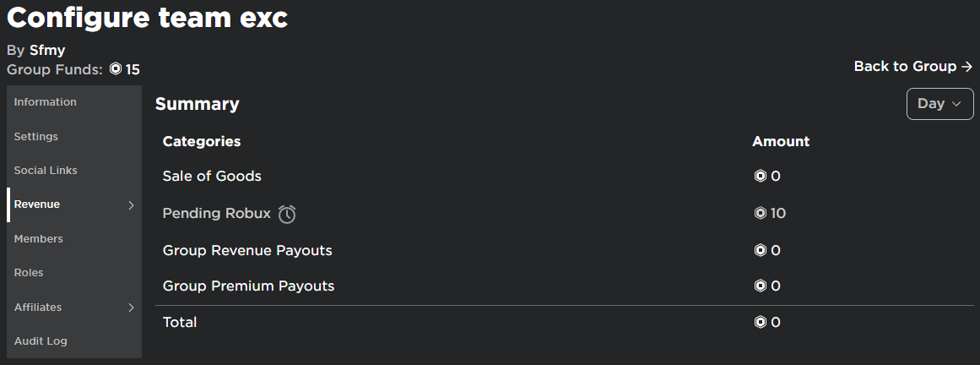The image size is (980, 365).
Task: Click the Robux icon beside Group Funds
Action: 116,69
